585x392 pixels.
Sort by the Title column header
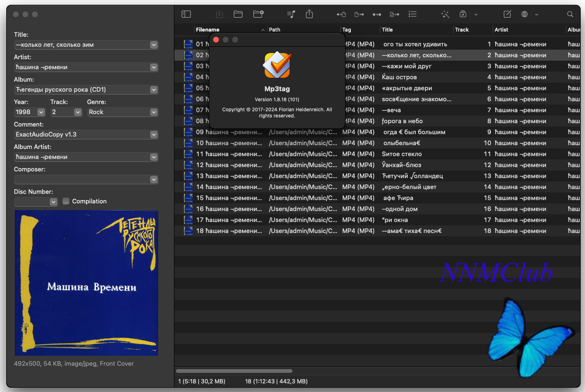(416, 30)
